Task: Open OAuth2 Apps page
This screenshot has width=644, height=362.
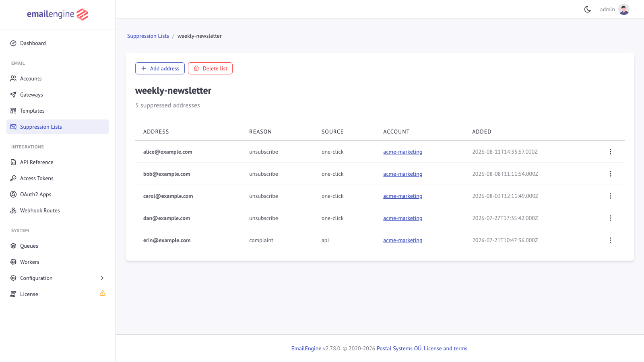Action: (x=58, y=194)
